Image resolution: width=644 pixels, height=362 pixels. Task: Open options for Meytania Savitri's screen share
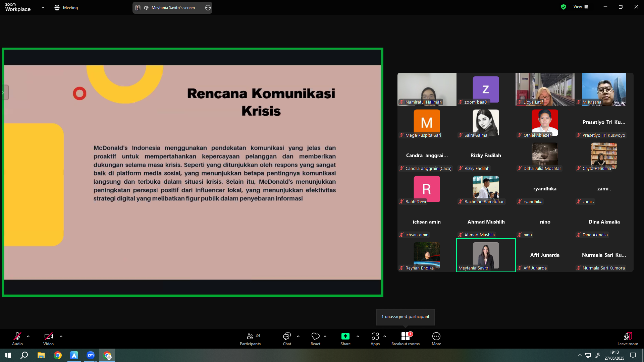[208, 8]
